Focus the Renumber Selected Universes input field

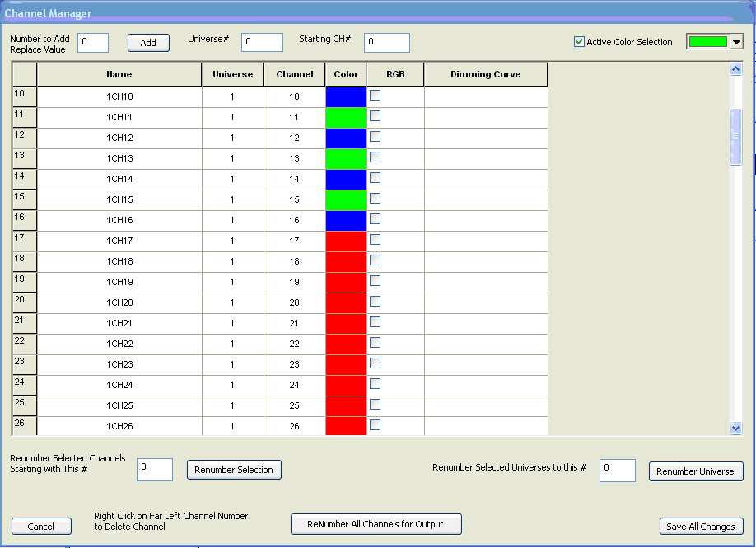[618, 471]
